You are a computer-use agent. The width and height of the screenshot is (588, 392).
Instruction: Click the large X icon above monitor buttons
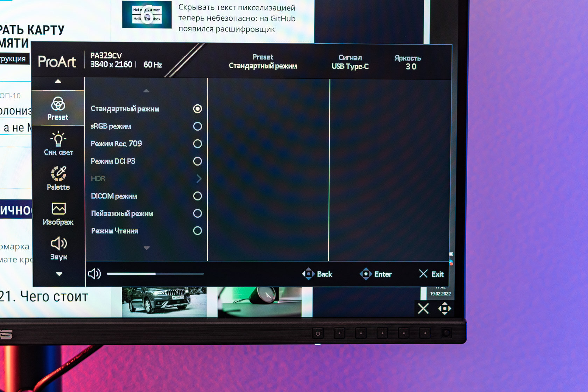point(423,309)
